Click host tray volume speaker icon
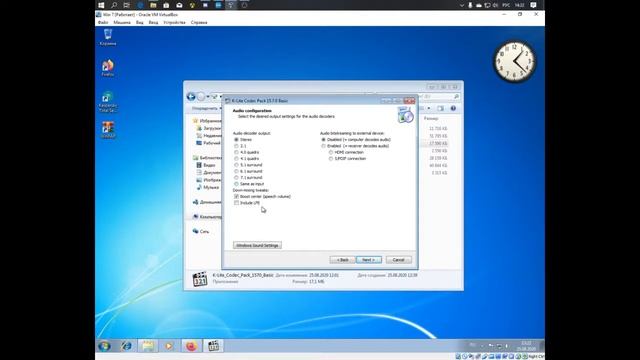Viewport: 640px width, 360px height. pyautogui.click(x=496, y=5)
